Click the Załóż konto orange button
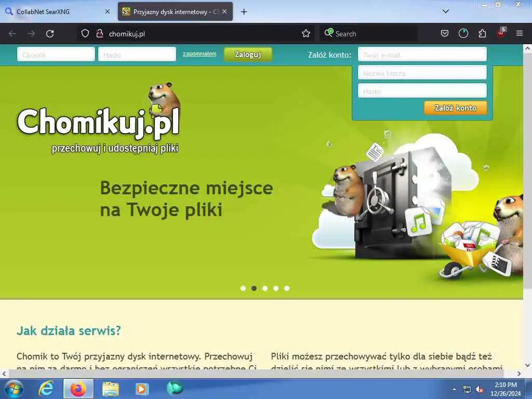Viewport: 532px width, 399px height. [x=455, y=108]
